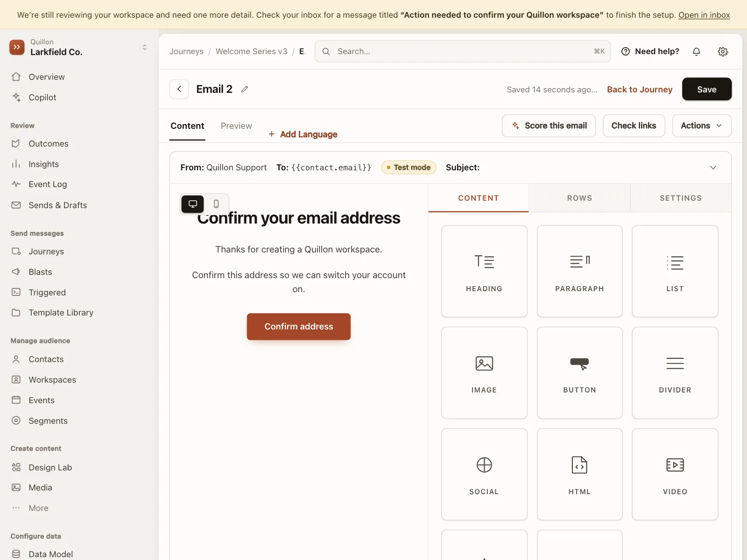The height and width of the screenshot is (560, 747).
Task: Open Outcomes in Review section
Action: 49,144
